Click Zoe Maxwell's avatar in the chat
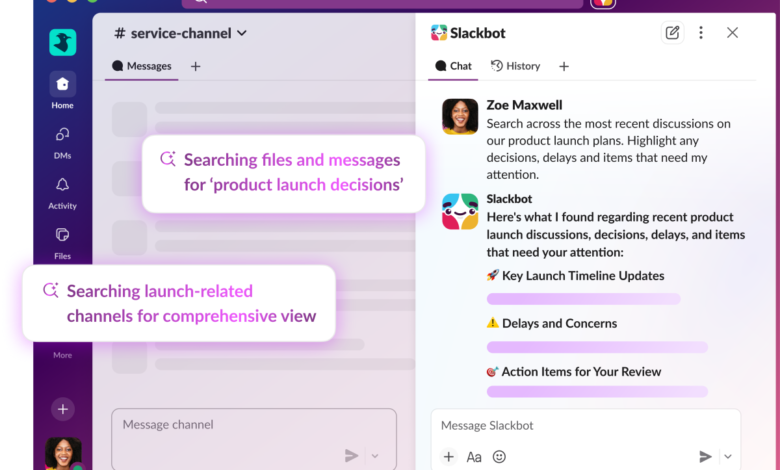 coord(460,116)
